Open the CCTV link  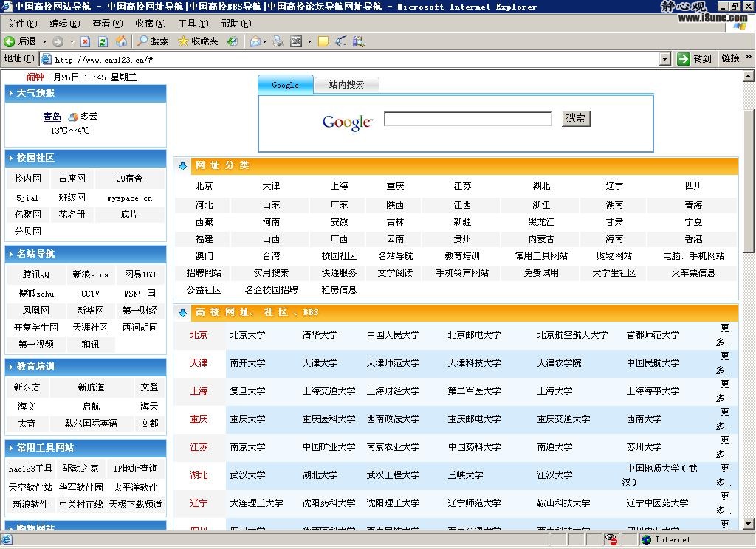(x=90, y=294)
